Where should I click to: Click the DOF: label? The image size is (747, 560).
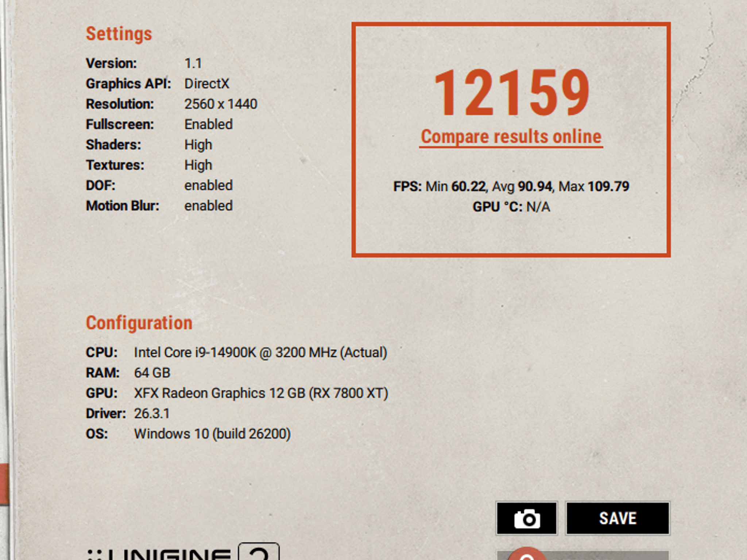pyautogui.click(x=101, y=186)
